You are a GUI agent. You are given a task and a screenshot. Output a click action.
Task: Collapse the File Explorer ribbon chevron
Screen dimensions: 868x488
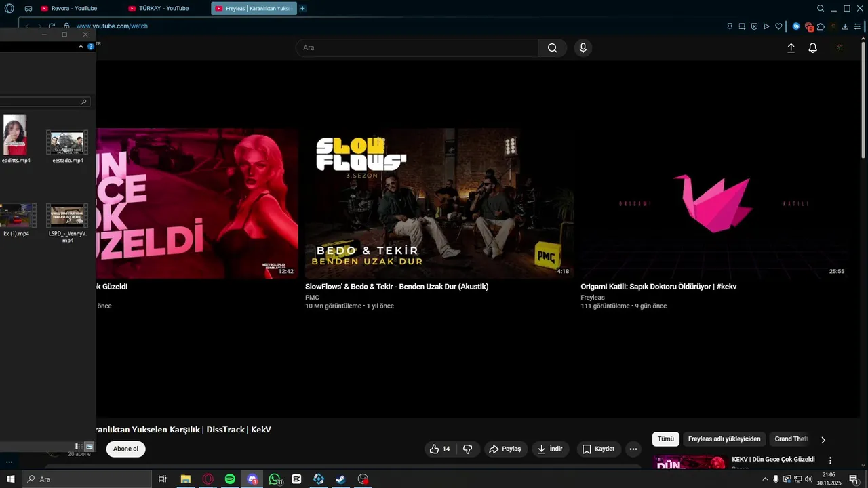point(81,47)
